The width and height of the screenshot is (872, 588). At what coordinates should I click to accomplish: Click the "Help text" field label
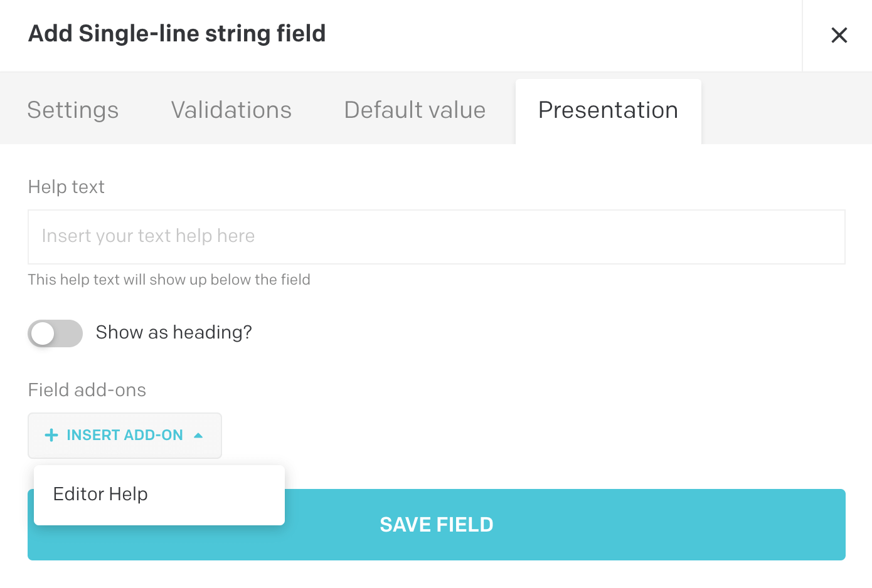coord(66,187)
